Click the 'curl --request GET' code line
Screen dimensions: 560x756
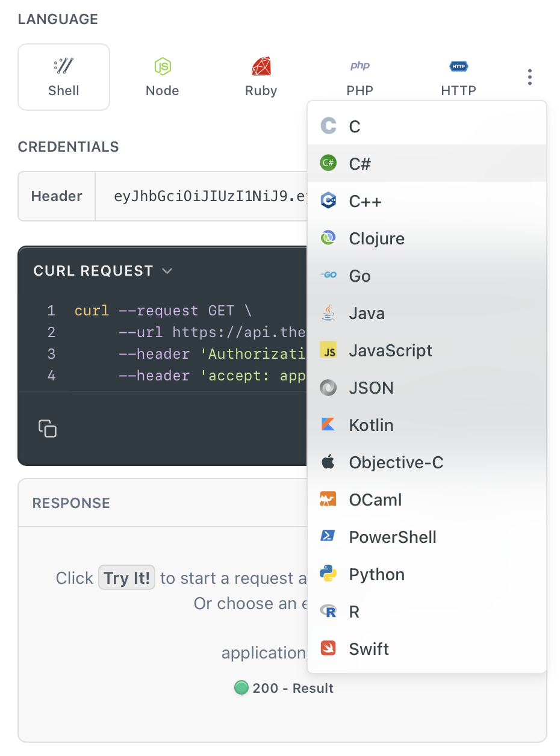click(163, 311)
